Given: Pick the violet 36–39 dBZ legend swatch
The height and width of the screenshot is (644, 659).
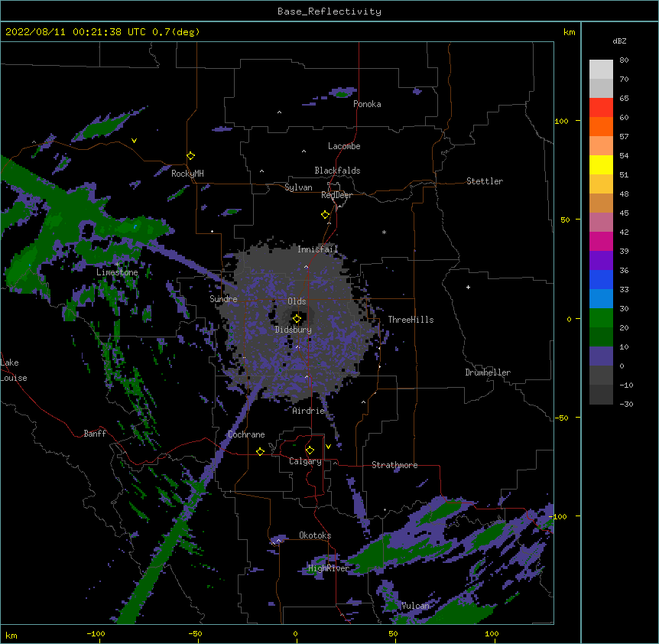Looking at the screenshot, I should (x=601, y=261).
